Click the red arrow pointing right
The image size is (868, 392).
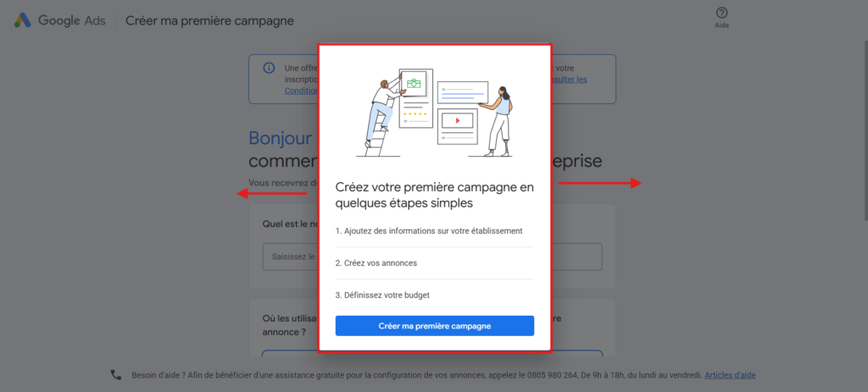point(599,183)
